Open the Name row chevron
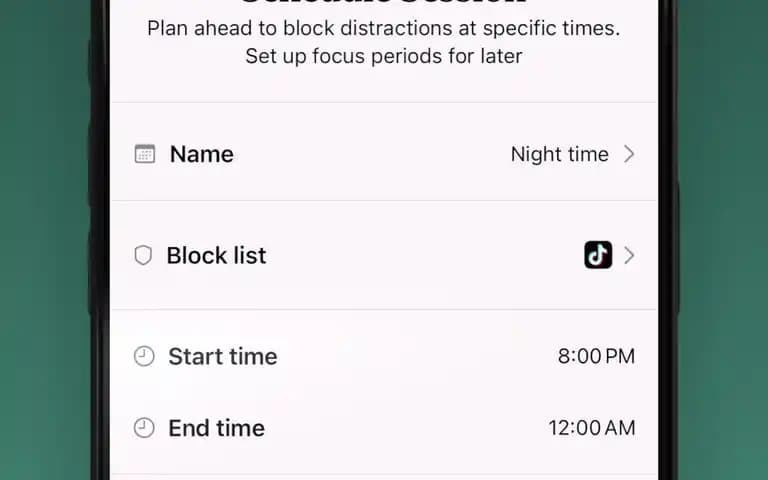 (629, 154)
